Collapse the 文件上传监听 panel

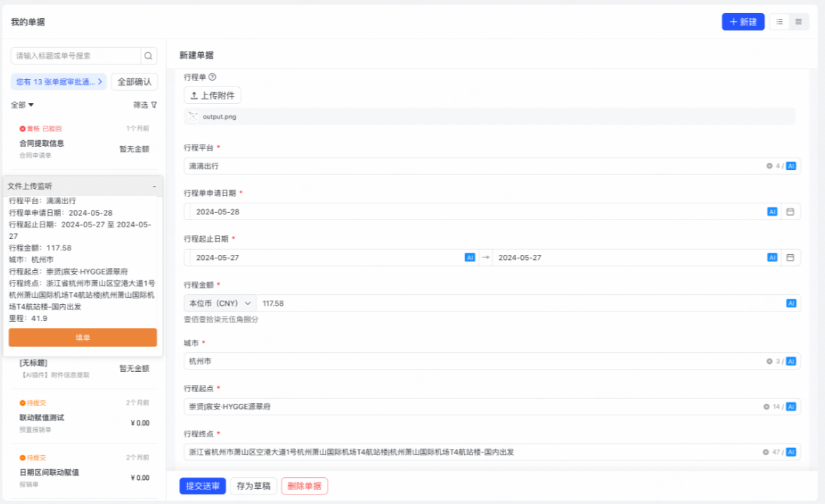point(154,187)
